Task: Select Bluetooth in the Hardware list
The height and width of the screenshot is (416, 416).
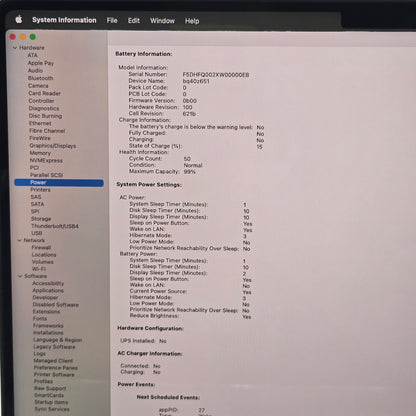Action: (x=40, y=78)
